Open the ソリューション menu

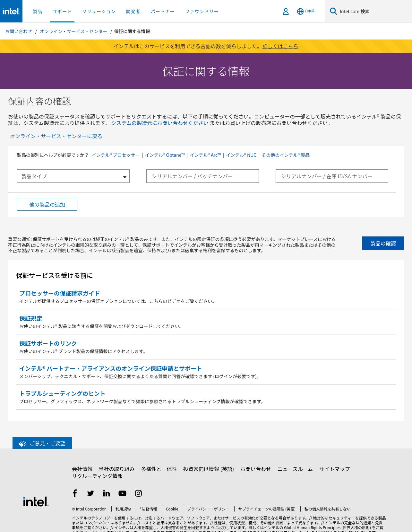tap(99, 11)
